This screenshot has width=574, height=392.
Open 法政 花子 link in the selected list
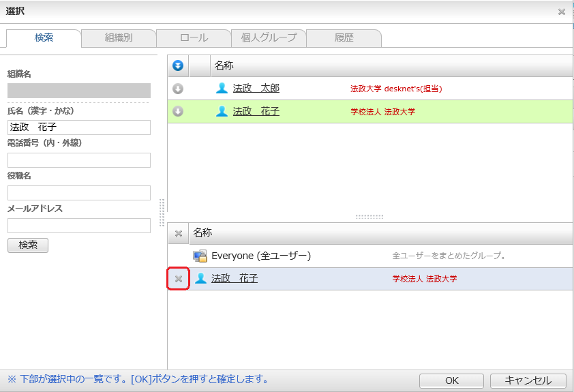pos(235,279)
